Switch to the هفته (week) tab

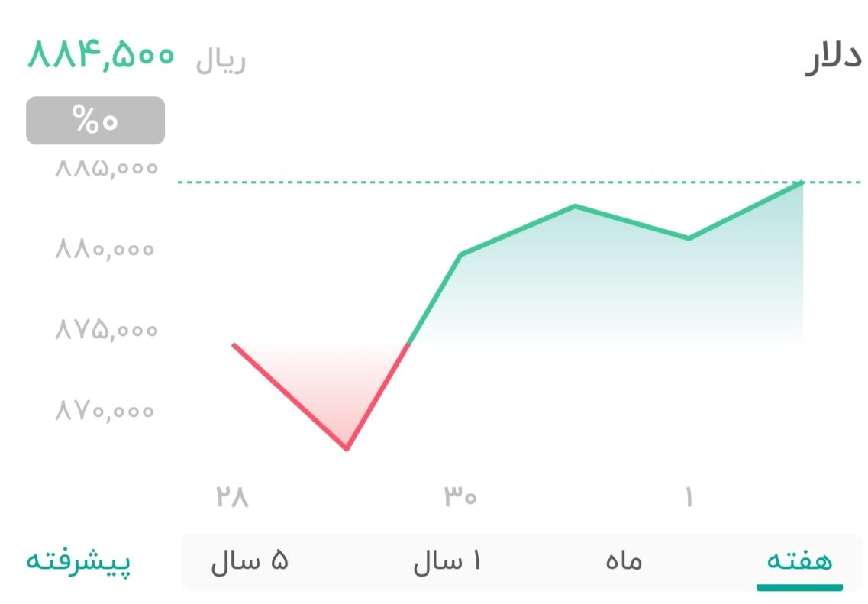[799, 559]
